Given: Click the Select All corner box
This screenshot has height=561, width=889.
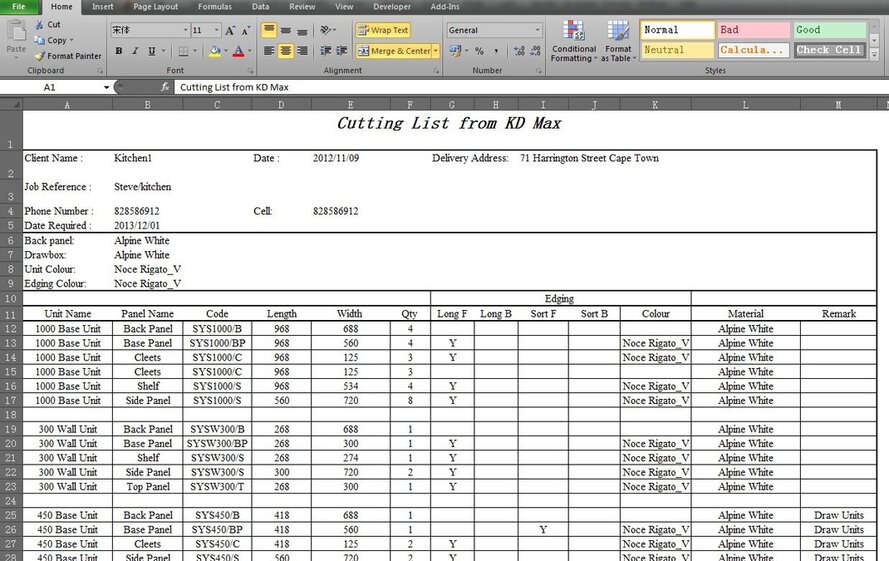Looking at the screenshot, I should [x=11, y=104].
